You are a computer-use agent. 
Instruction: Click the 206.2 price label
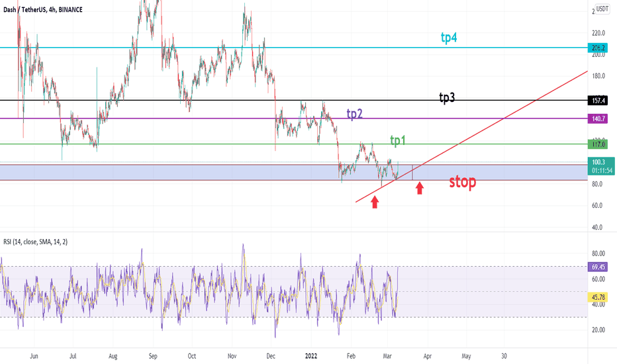[598, 48]
